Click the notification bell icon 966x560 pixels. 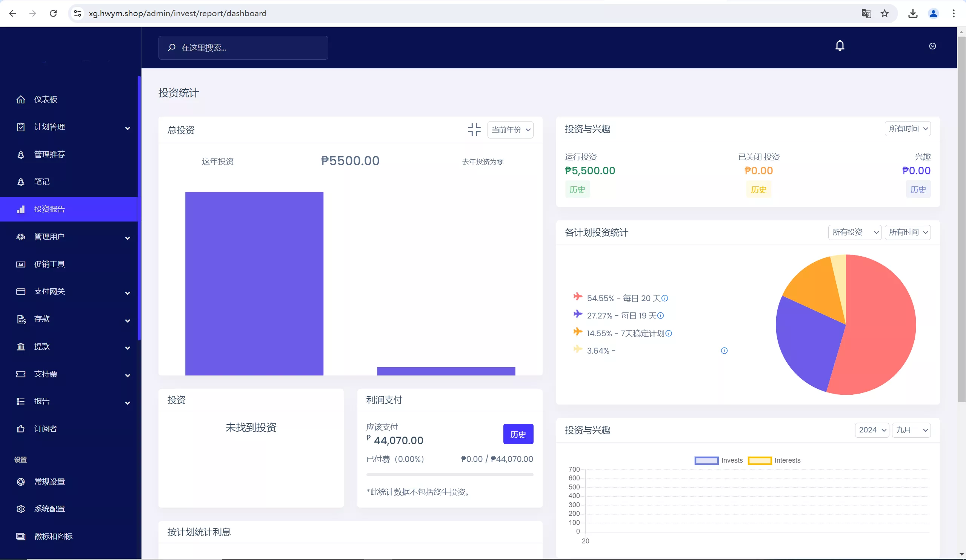pyautogui.click(x=840, y=46)
